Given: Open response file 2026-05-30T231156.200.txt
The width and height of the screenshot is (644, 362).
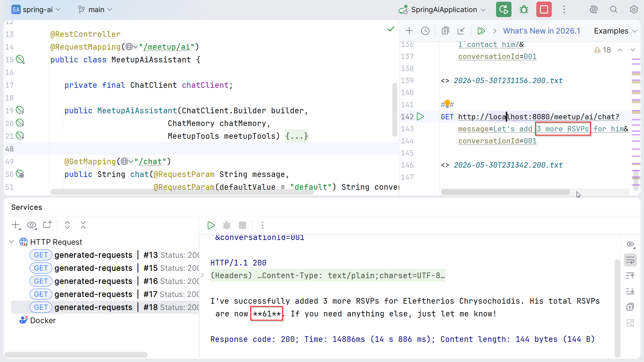Looking at the screenshot, I should tap(508, 80).
